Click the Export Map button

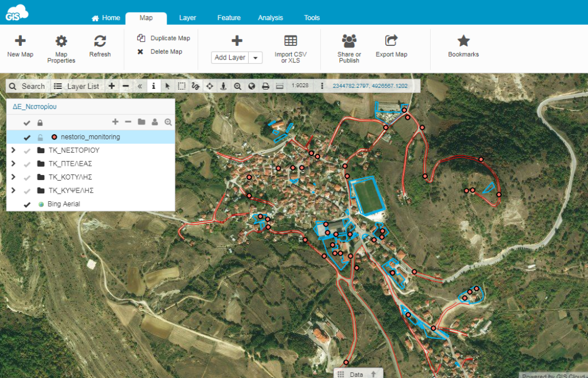pyautogui.click(x=391, y=48)
